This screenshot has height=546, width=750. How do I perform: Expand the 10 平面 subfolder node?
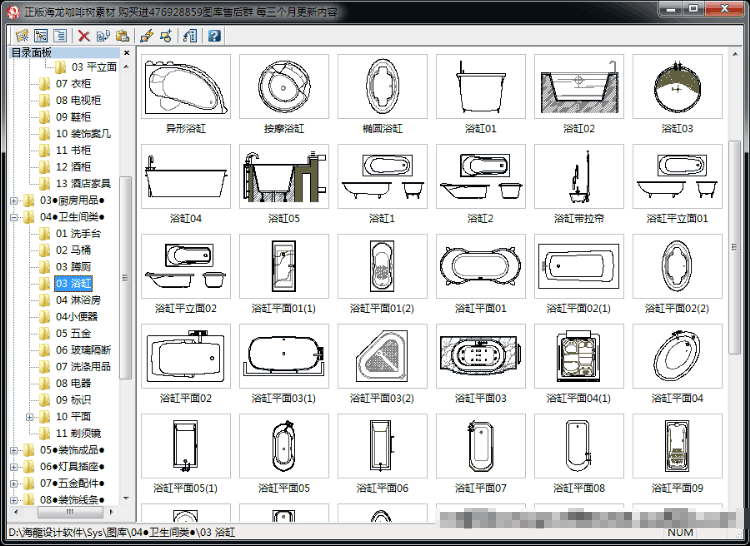pyautogui.click(x=30, y=417)
